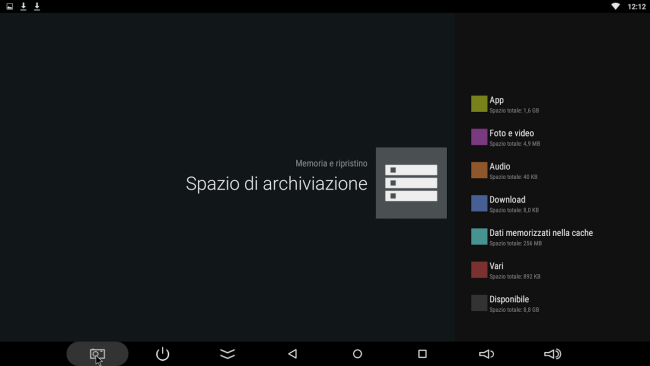Click 'Spazio totale: 8,8 GB' text
The image size is (650, 366).
coord(514,310)
